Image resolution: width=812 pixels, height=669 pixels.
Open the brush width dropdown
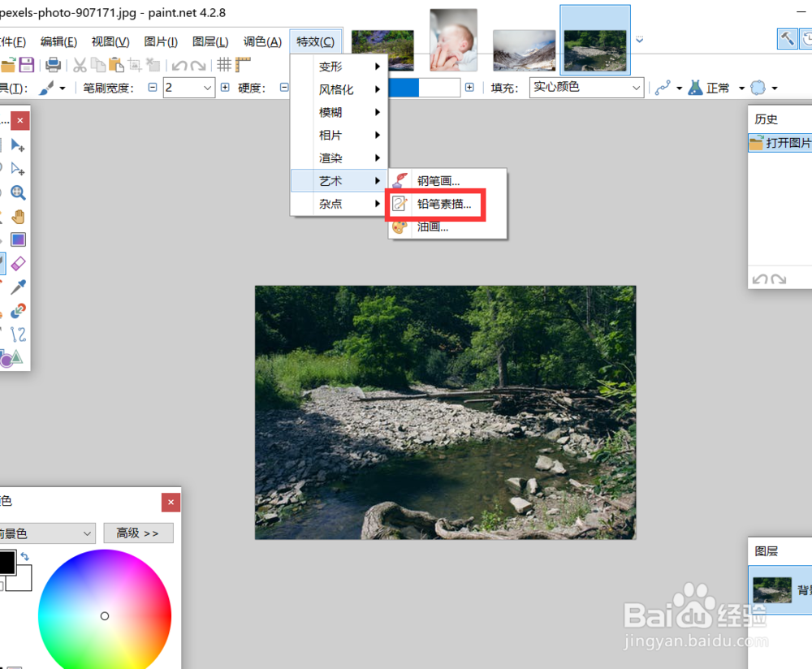(x=207, y=87)
